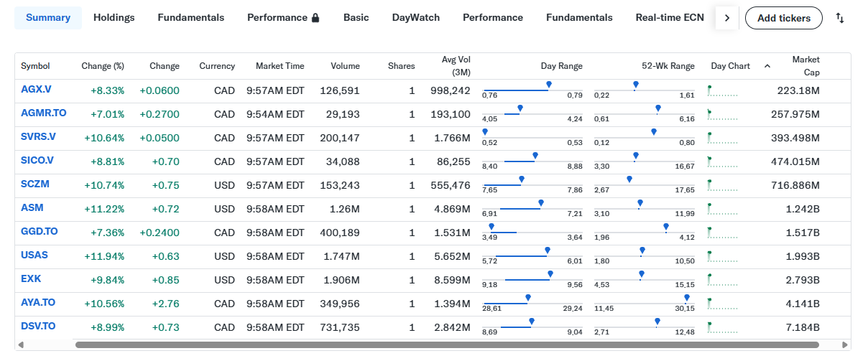Open the EXK day chart sparkline

[723, 280]
